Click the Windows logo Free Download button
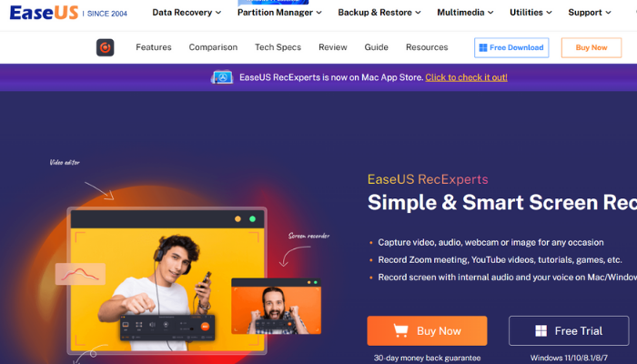637x364 pixels. (511, 47)
